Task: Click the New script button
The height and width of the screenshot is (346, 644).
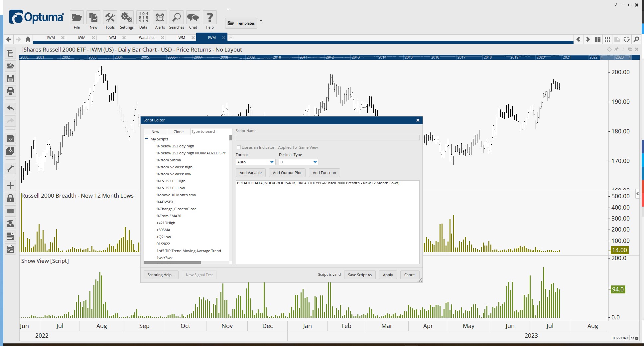Action: point(156,132)
